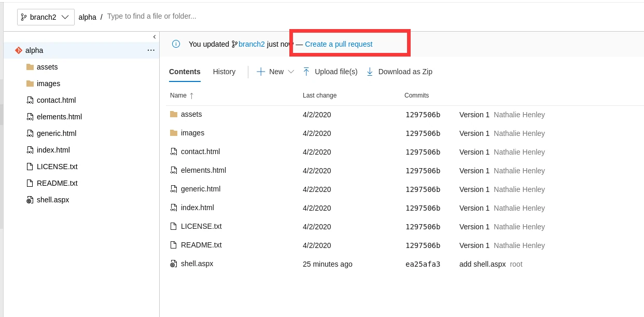Click the root author of shell.aspx commit
The height and width of the screenshot is (317, 644).
click(516, 264)
